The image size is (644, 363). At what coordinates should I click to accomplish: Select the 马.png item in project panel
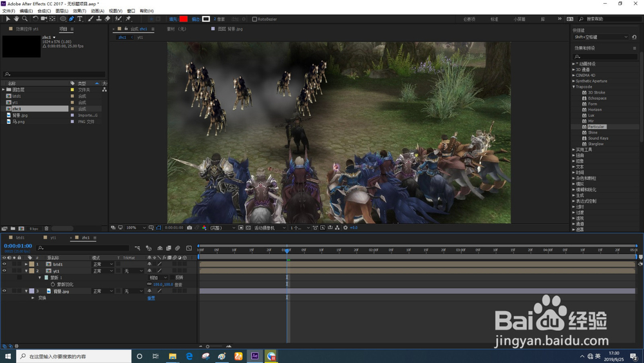pos(18,122)
